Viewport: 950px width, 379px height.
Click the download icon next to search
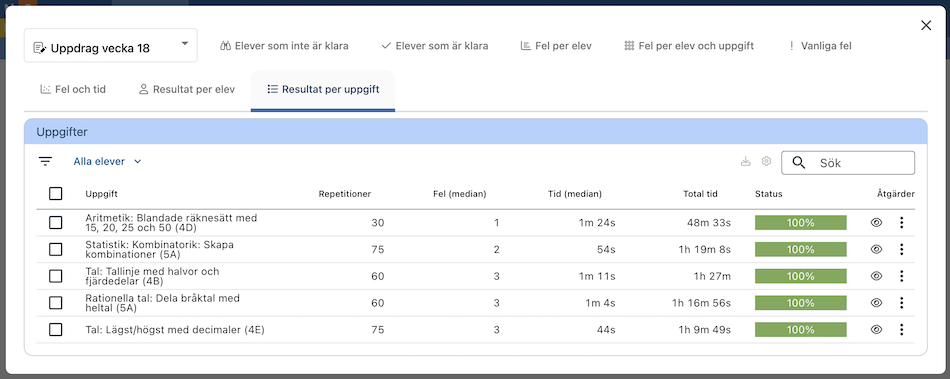[x=746, y=161]
